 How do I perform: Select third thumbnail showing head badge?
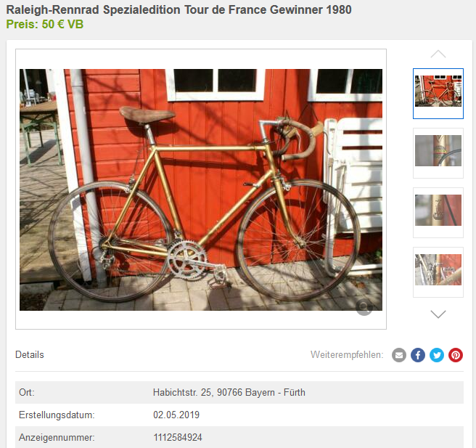click(x=438, y=213)
